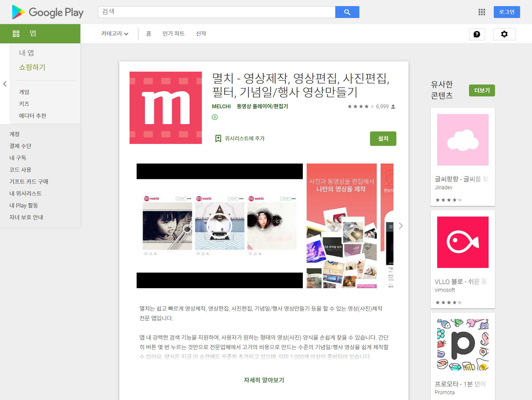Click the green 설치 button
The width and height of the screenshot is (532, 400).
[x=383, y=138]
